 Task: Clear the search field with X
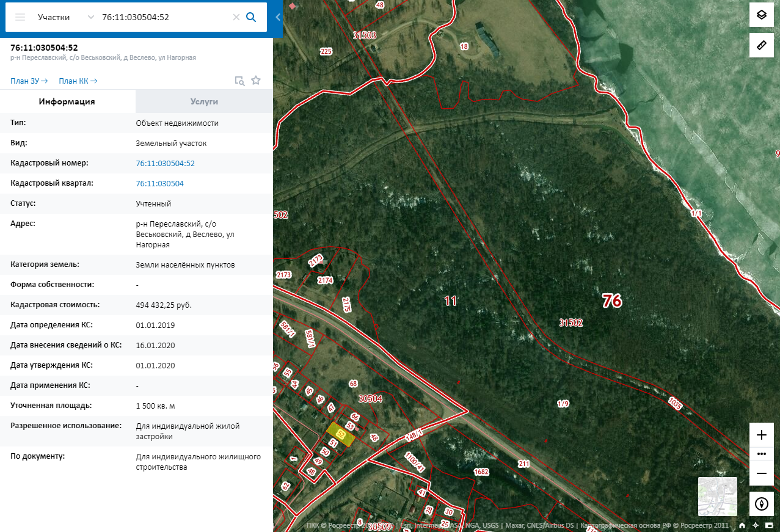point(236,17)
